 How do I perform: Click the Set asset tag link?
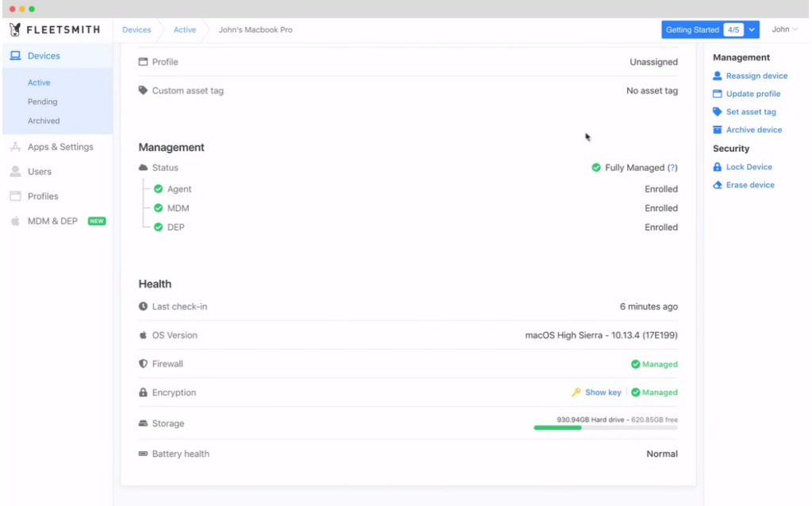pos(751,111)
